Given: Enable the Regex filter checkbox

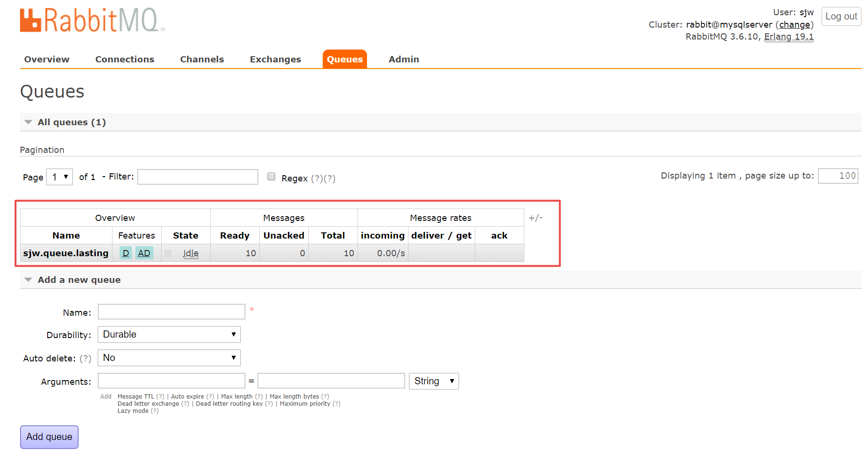Looking at the screenshot, I should [271, 177].
